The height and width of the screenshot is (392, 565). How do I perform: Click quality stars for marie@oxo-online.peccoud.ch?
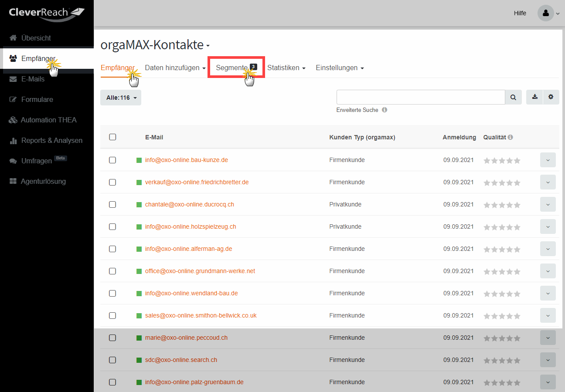502,338
